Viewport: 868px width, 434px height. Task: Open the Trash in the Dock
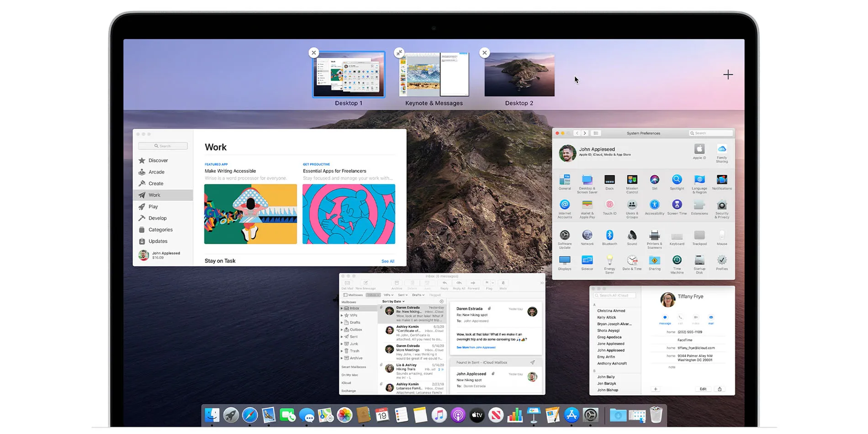click(x=656, y=415)
